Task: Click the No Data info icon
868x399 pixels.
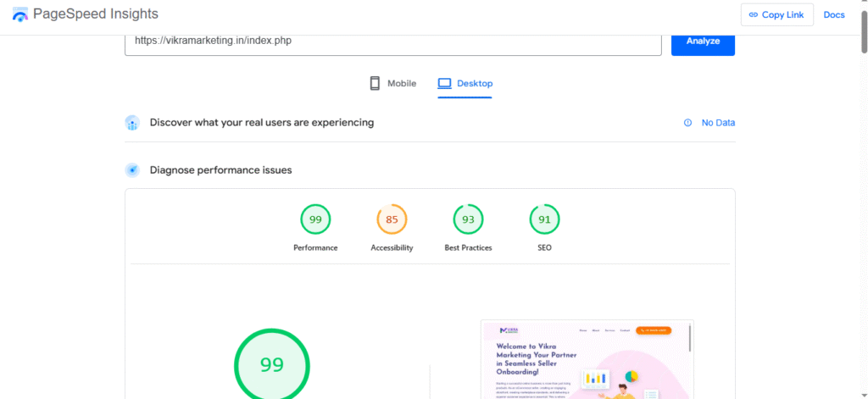Action: tap(687, 123)
